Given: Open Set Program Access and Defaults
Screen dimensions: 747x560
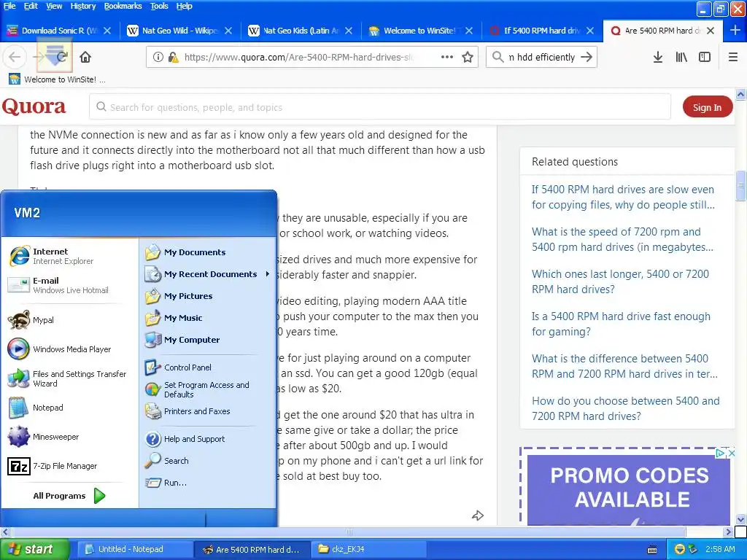Looking at the screenshot, I should (x=197, y=389).
